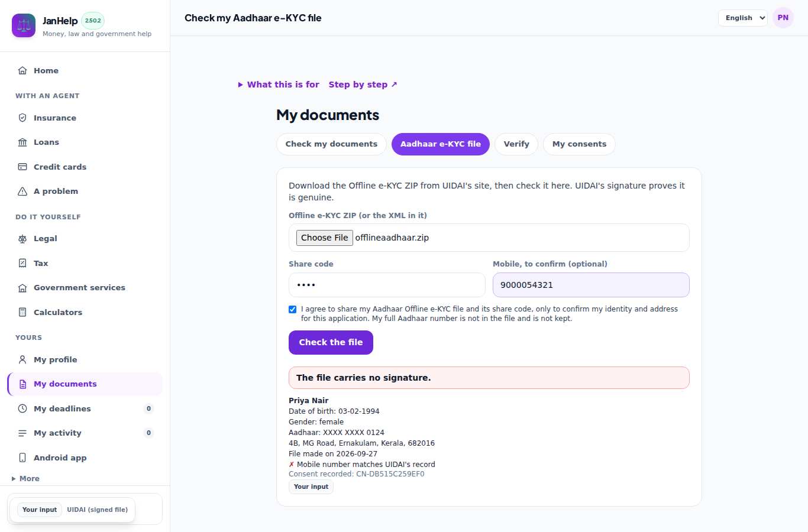The image size is (808, 532).
Task: Open the Verify tab
Action: click(516, 144)
